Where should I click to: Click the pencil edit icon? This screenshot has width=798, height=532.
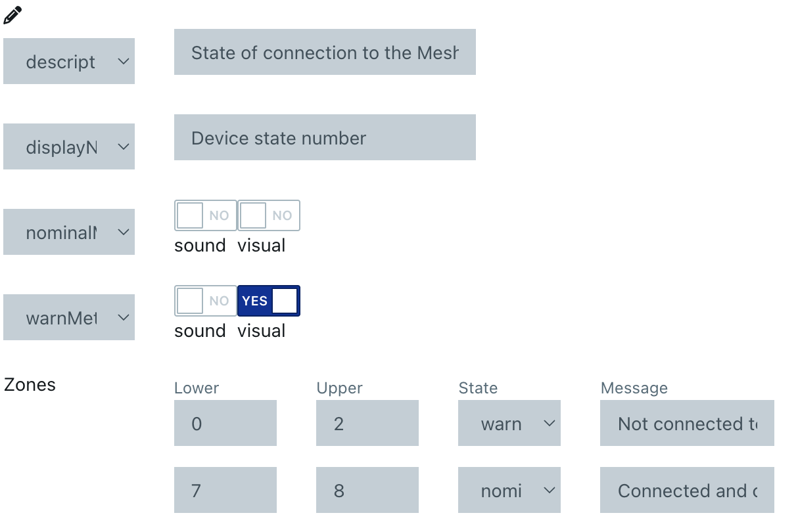pos(12,15)
